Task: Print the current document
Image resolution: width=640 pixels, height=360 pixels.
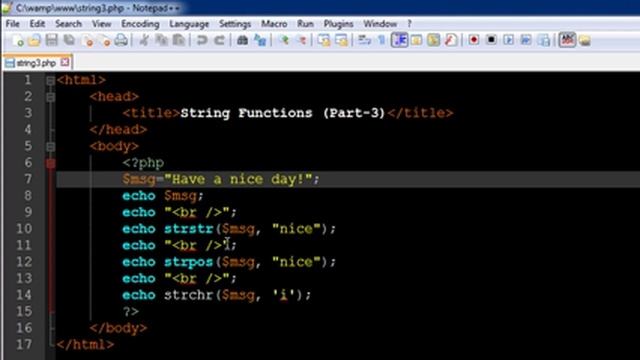Action: pos(121,40)
